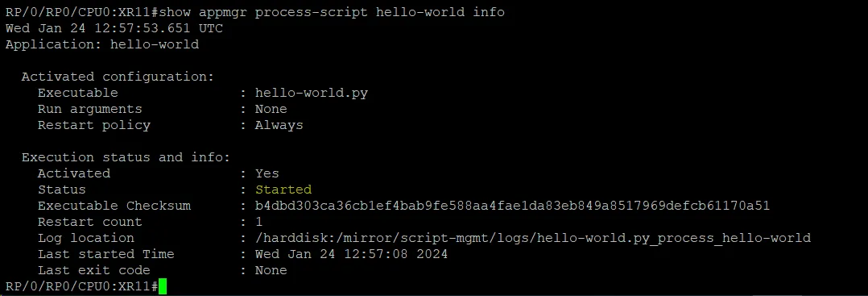The image size is (868, 296).
Task: Click the Last exit code value 'None'
Action: pos(271,270)
